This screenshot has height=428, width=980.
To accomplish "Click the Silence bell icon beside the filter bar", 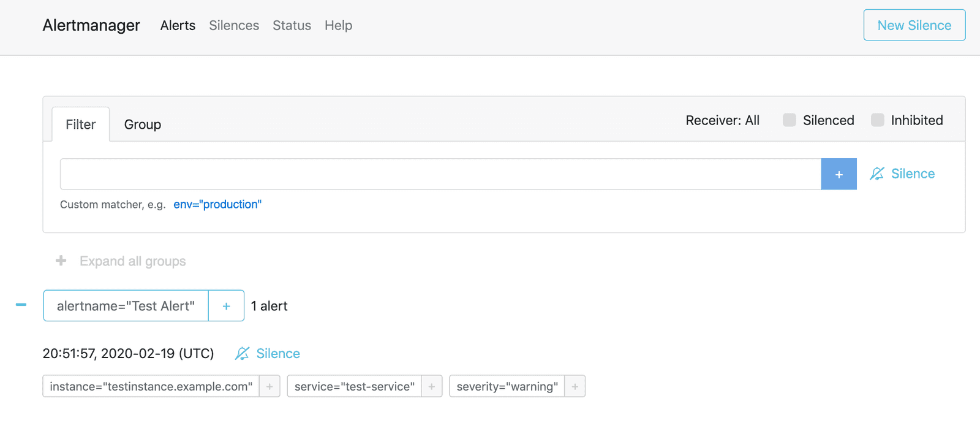I will 877,174.
